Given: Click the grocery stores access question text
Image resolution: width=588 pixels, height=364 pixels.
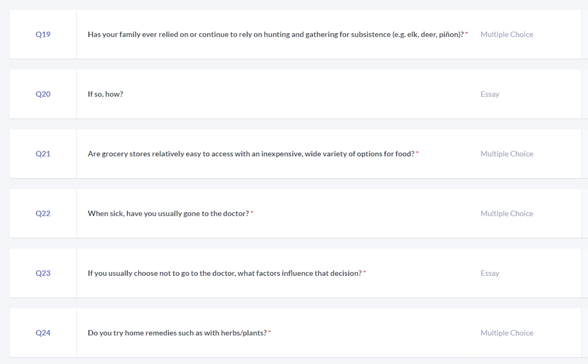Looking at the screenshot, I should (250, 154).
